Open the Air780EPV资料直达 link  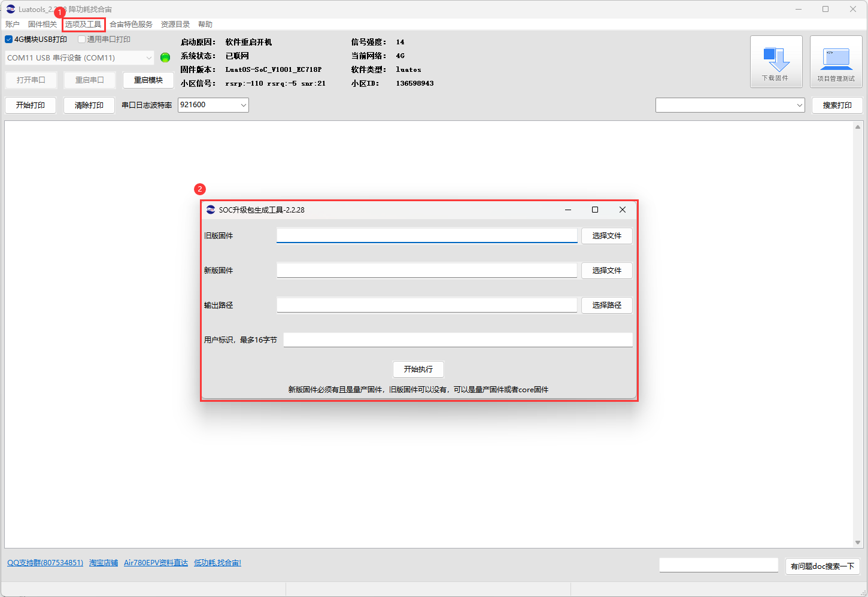coord(156,563)
